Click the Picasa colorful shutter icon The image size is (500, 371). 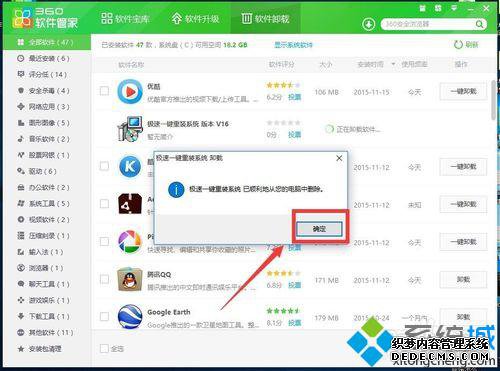point(130,242)
